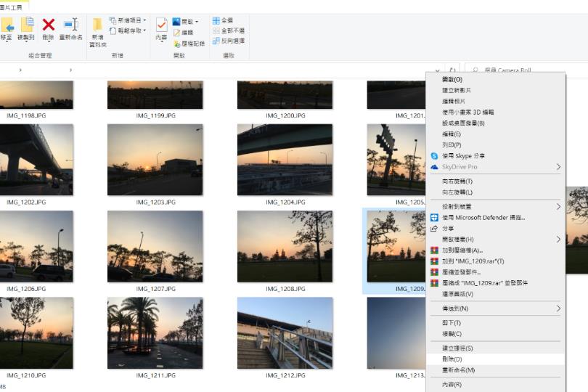
Task: Choose 編輯(E) in the context menu
Action: pyautogui.click(x=495, y=134)
